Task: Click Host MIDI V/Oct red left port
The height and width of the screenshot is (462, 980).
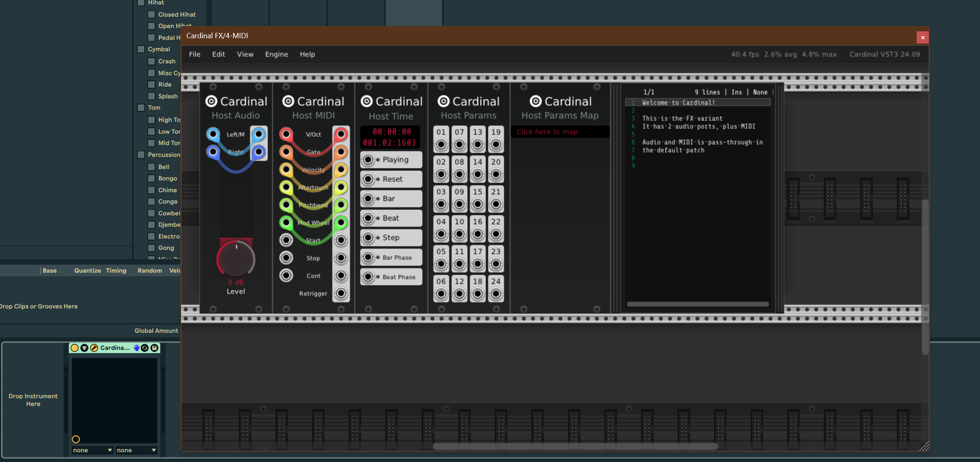Action: [x=286, y=134]
